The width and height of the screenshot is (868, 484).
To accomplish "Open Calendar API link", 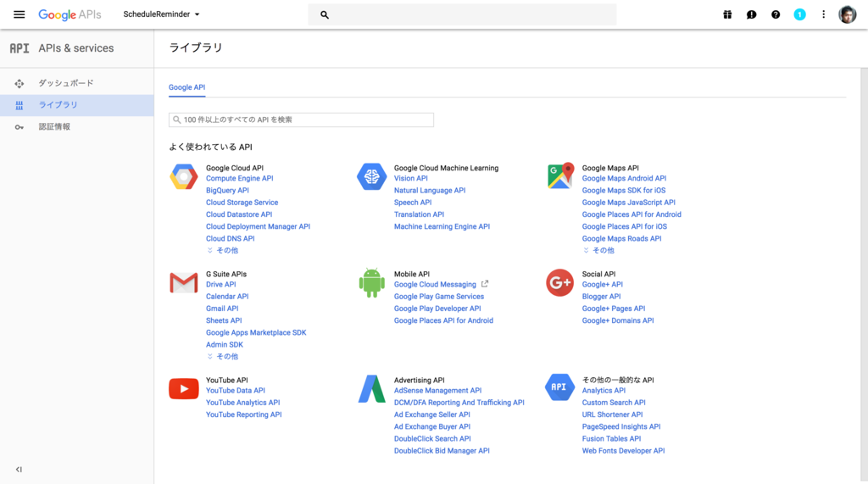I will pyautogui.click(x=227, y=297).
